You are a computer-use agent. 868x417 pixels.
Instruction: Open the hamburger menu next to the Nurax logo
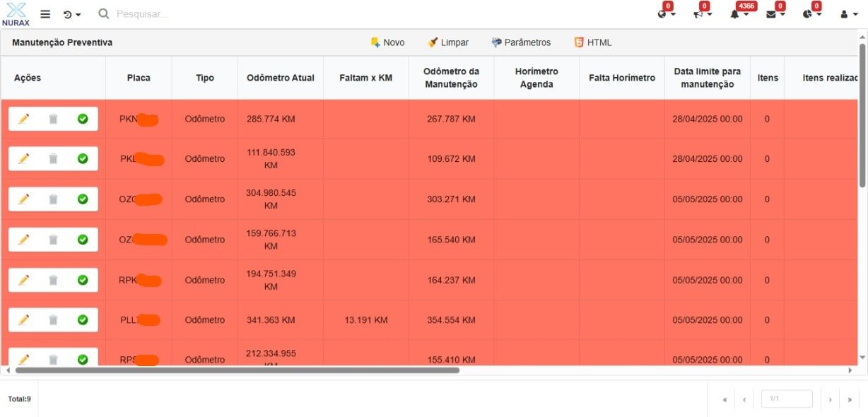click(45, 14)
